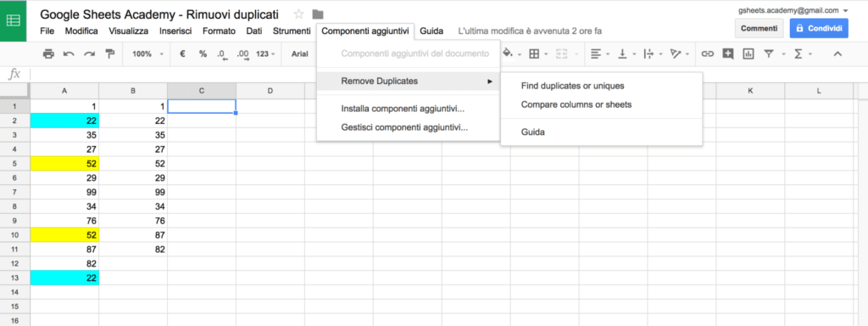Choose Find duplicates or uniques
Image resolution: width=868 pixels, height=326 pixels.
pyautogui.click(x=573, y=86)
